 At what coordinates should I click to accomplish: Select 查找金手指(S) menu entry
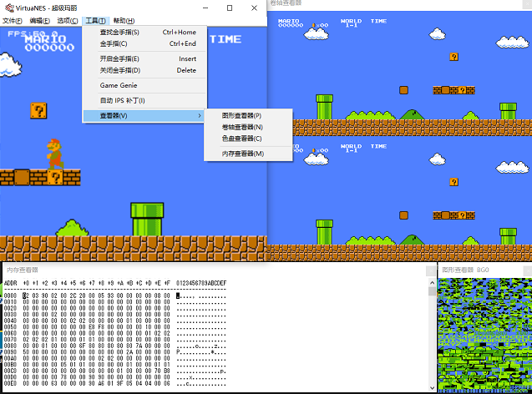click(x=144, y=33)
